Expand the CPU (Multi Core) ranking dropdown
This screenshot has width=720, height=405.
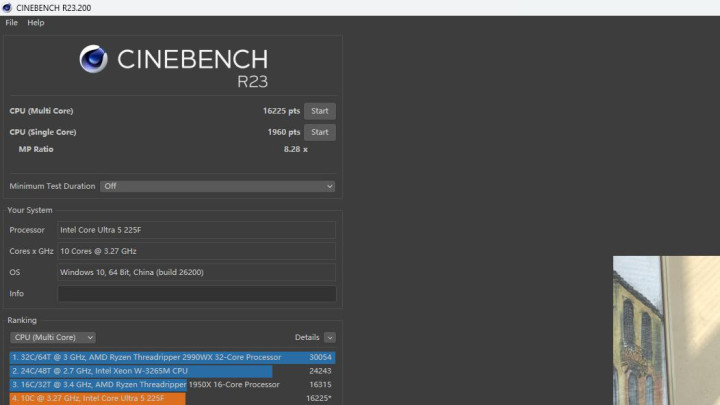[x=53, y=338]
